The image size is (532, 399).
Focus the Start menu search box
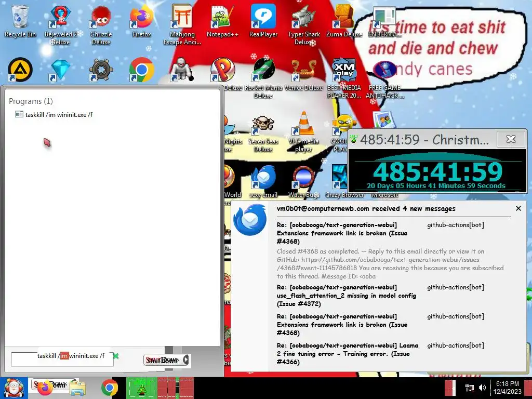tap(62, 360)
